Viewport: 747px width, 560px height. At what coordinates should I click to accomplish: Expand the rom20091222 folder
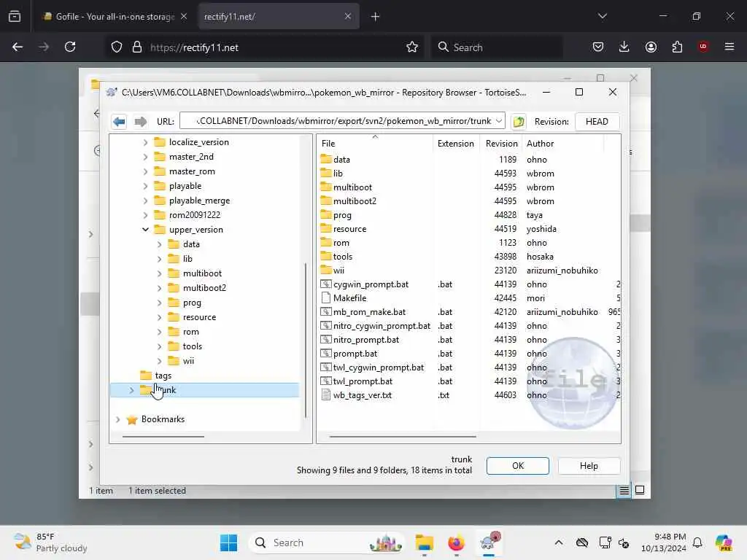pos(145,215)
